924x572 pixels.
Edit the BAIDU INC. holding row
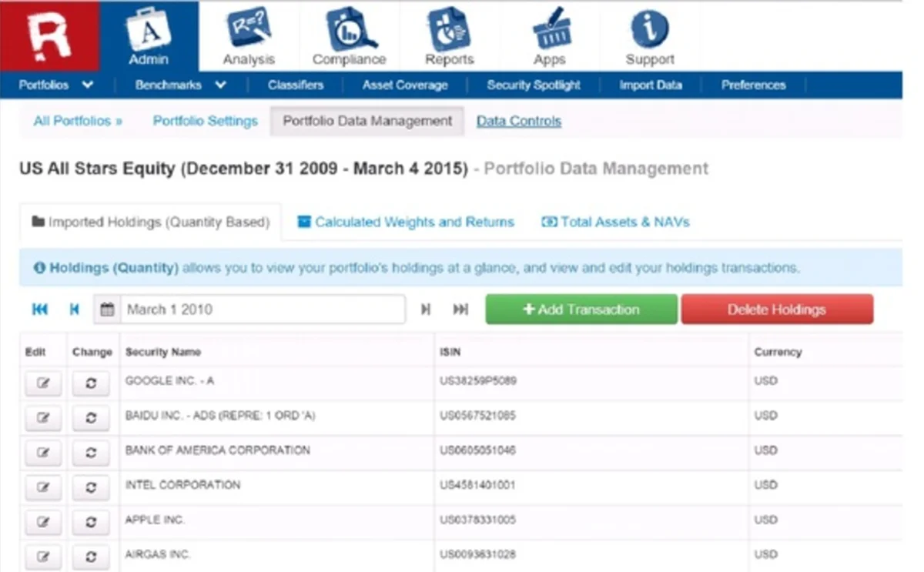pyautogui.click(x=43, y=418)
